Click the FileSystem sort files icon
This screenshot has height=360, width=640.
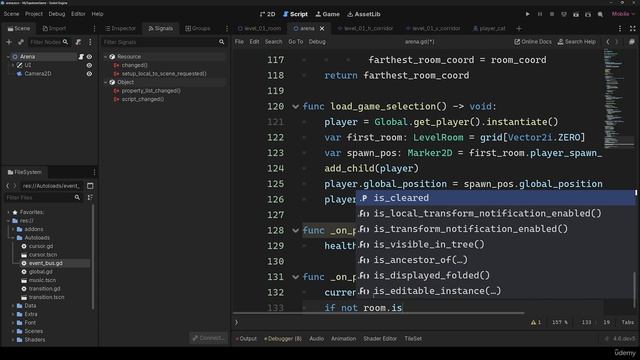(90, 198)
